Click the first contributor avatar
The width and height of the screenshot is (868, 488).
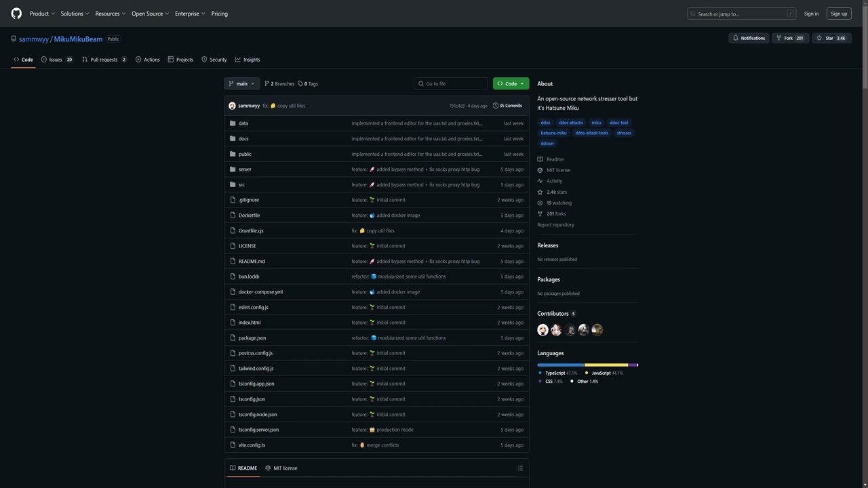click(x=542, y=330)
